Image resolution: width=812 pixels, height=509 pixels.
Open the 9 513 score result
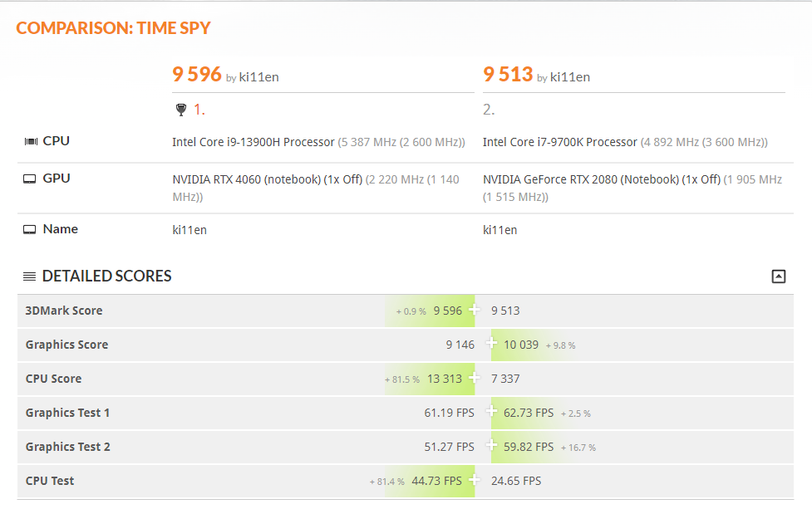coord(508,75)
